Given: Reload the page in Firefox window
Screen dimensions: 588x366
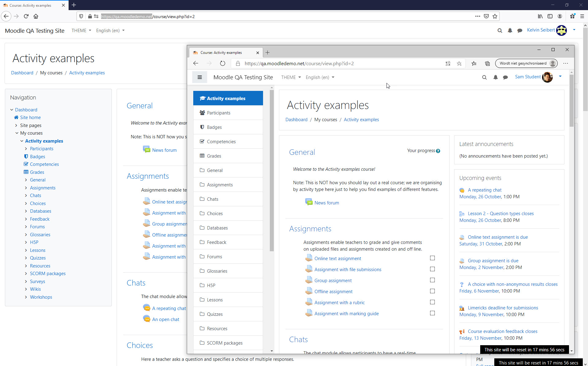Looking at the screenshot, I should [x=26, y=16].
